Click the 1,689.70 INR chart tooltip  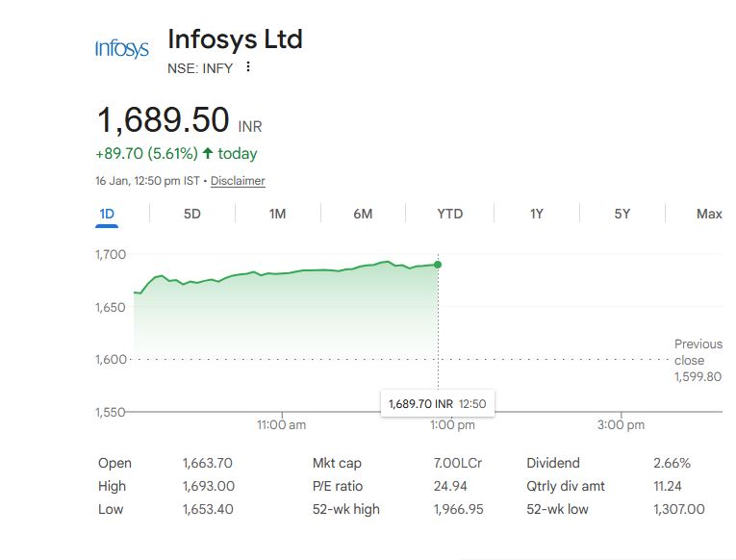point(438,403)
